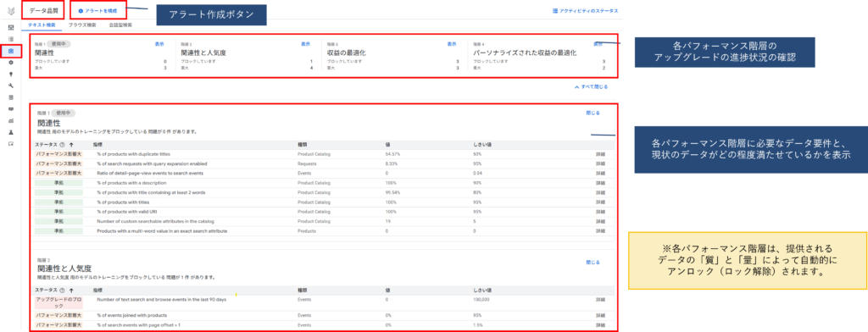Open 詳細 for query expansion enabled row
This screenshot has height=332, width=868.
(600, 163)
